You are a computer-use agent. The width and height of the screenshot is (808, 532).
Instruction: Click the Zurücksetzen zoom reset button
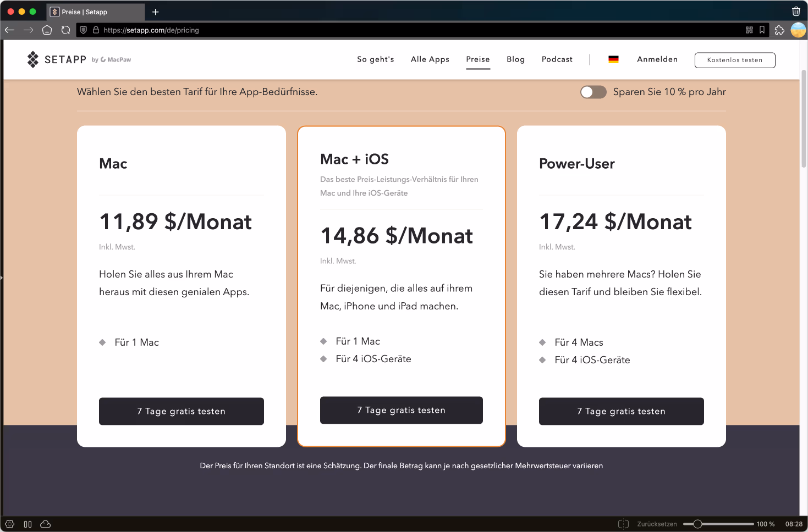657,524
